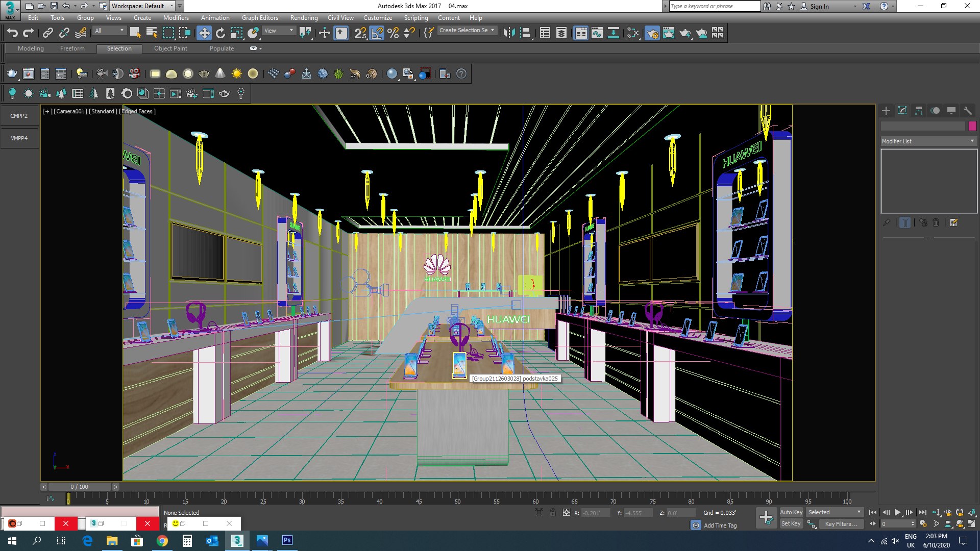The height and width of the screenshot is (551, 980).
Task: Click the Key Filters... button
Action: coord(841,524)
